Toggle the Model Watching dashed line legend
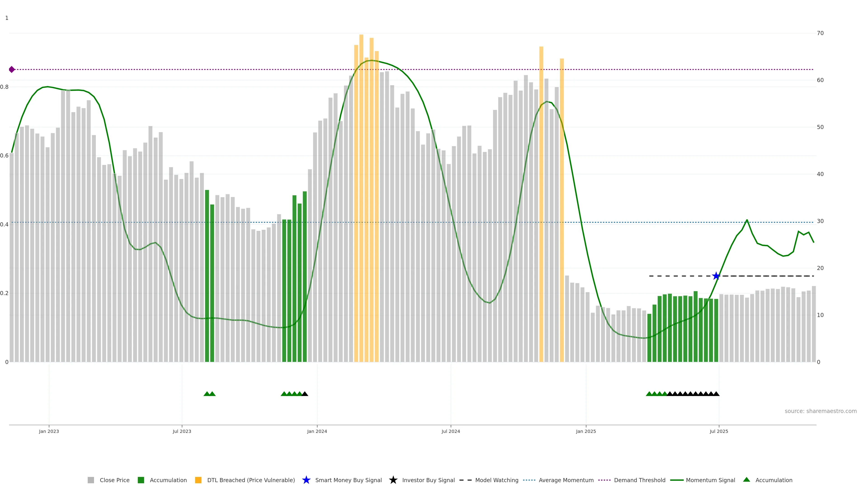The height and width of the screenshot is (488, 868). click(465, 480)
